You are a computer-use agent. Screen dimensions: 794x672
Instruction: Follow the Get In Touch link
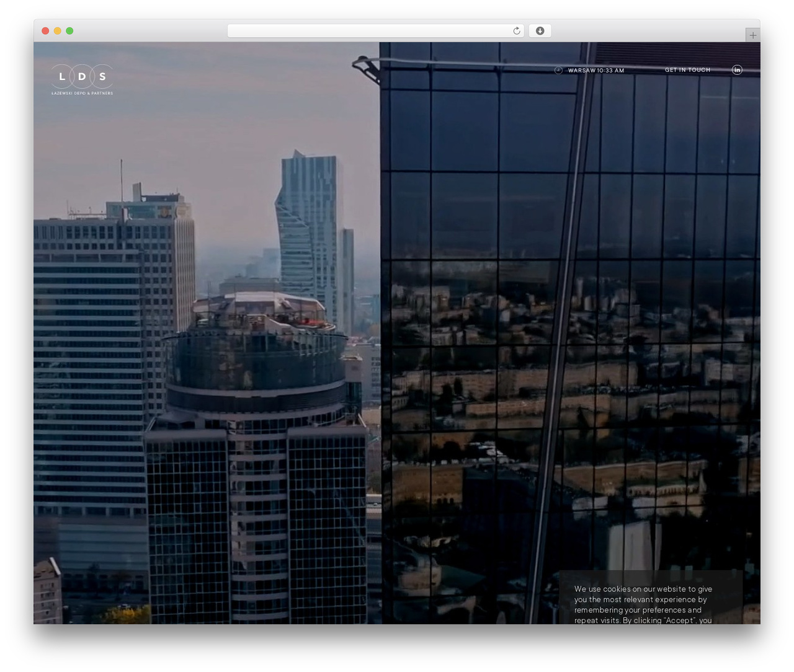[687, 70]
